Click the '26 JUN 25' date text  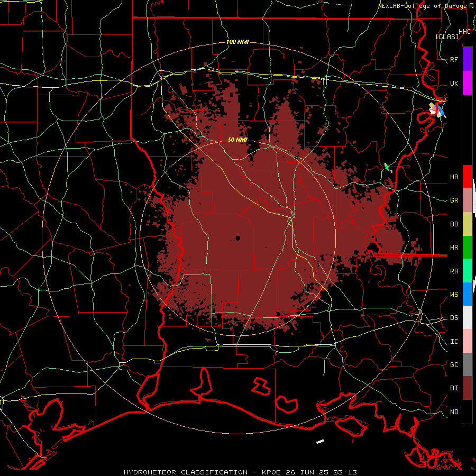coord(308,472)
